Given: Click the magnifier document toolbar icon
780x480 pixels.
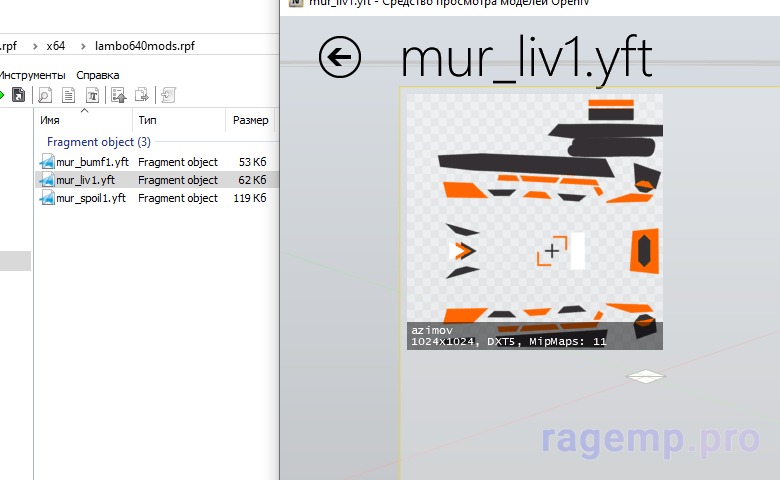Looking at the screenshot, I should click(x=45, y=95).
